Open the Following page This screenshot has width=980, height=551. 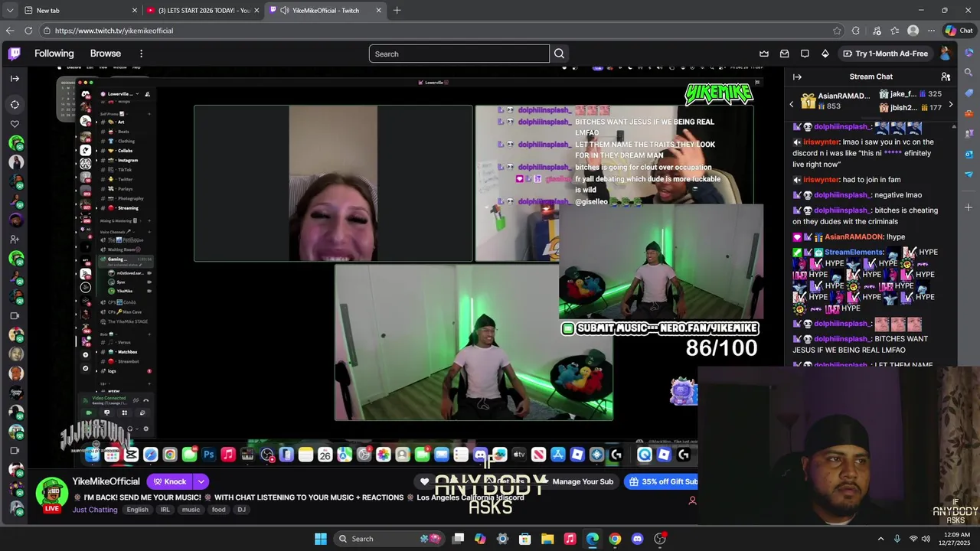tap(54, 54)
